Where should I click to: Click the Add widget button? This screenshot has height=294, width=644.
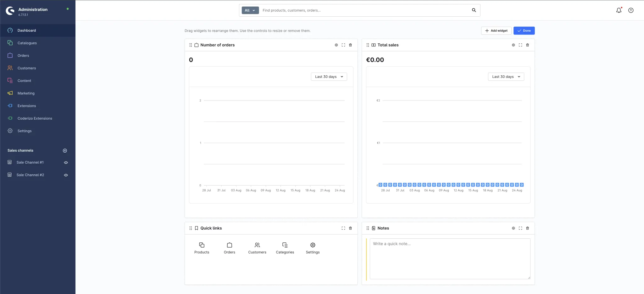(x=496, y=30)
